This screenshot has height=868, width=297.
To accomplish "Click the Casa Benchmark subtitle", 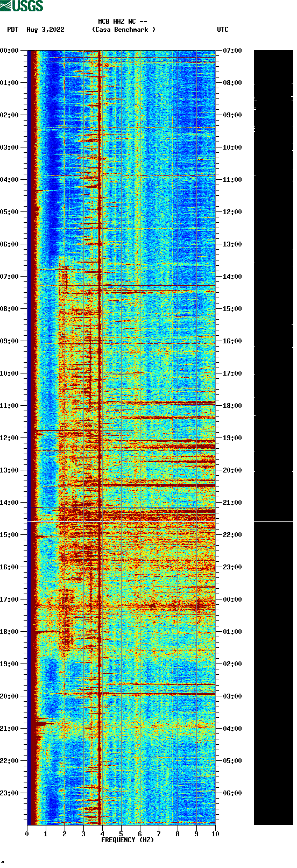I will (124, 30).
